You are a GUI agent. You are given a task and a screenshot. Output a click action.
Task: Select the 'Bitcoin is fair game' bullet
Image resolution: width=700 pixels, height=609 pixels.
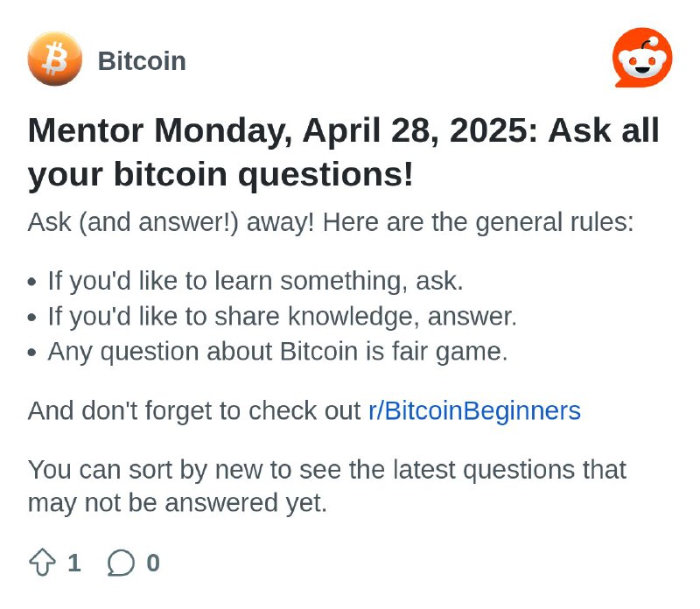coord(277,352)
